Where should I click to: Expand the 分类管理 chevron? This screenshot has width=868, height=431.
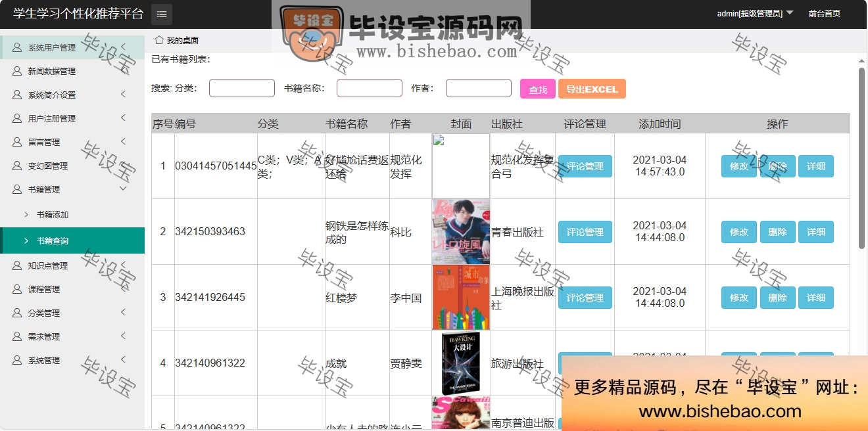(x=123, y=313)
